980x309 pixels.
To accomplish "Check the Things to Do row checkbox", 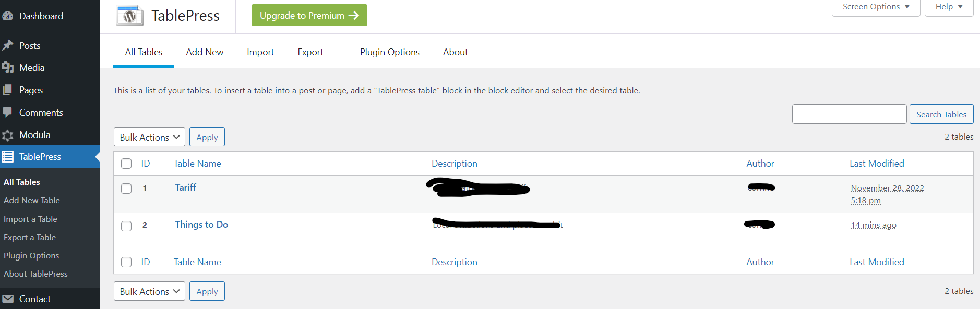I will coord(126,226).
